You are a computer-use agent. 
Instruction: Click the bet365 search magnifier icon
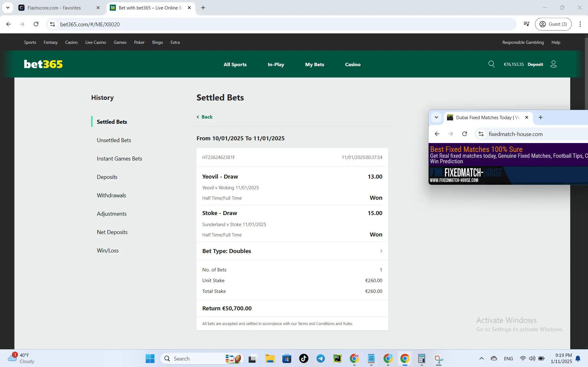[x=491, y=64]
